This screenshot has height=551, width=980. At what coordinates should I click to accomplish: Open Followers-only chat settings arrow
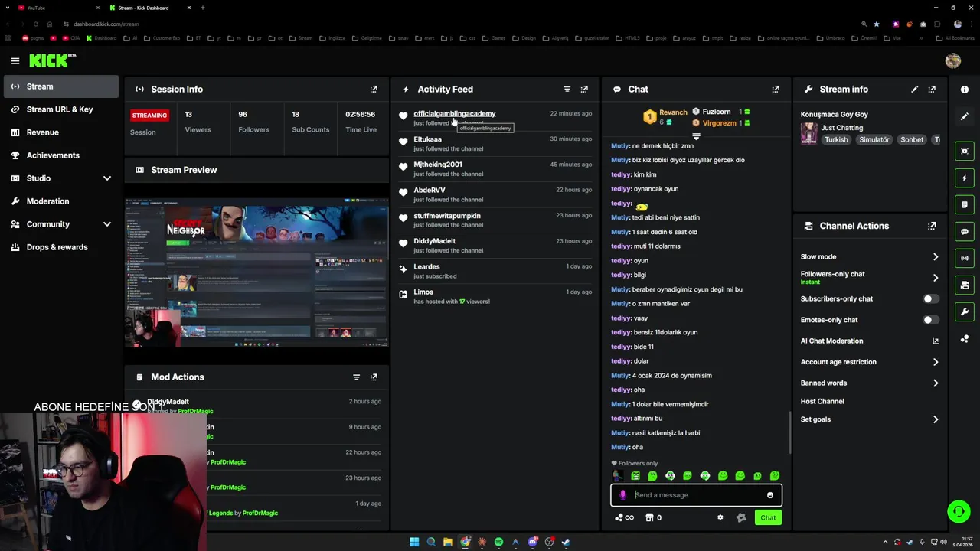coord(935,278)
